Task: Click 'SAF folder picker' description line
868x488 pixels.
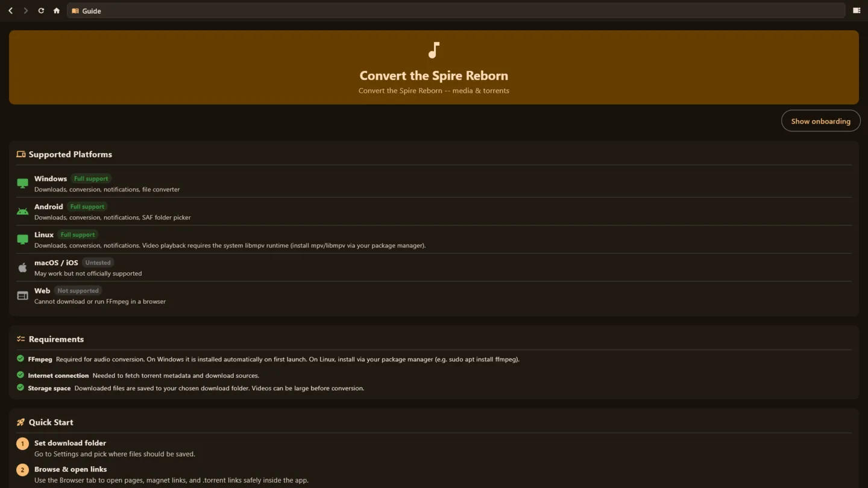Action: [112, 217]
